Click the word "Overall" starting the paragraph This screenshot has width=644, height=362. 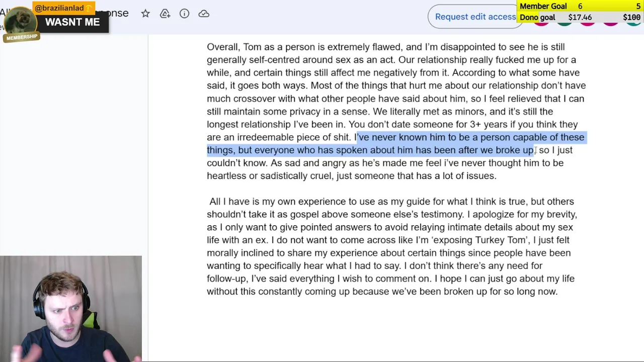pyautogui.click(x=222, y=47)
